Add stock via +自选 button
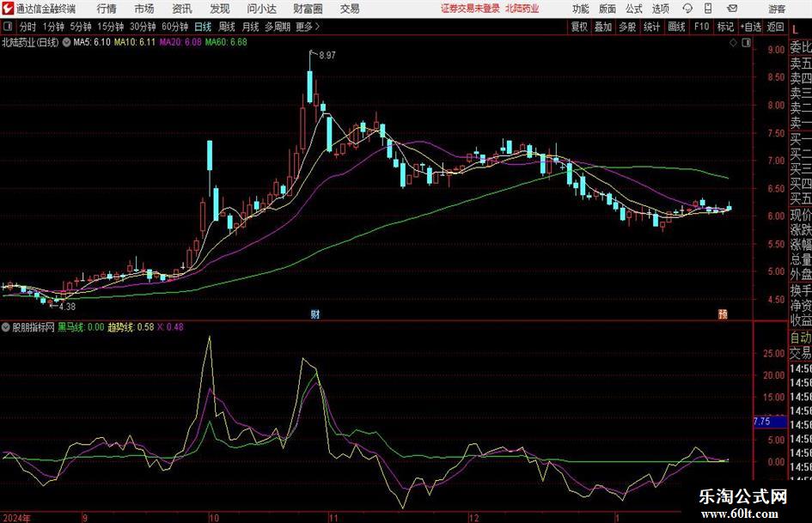The width and height of the screenshot is (812, 523). (750, 27)
